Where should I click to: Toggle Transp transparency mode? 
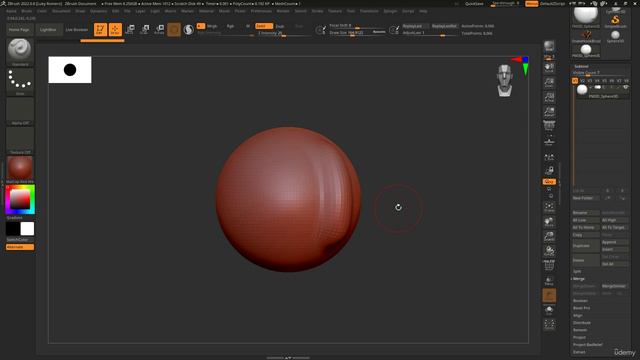coord(549,280)
